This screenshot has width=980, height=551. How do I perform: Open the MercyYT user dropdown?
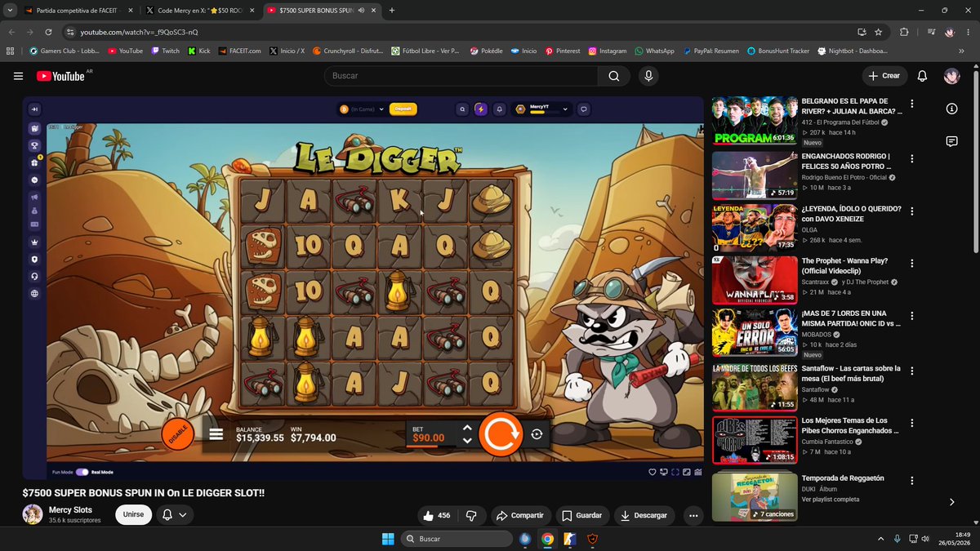click(541, 109)
